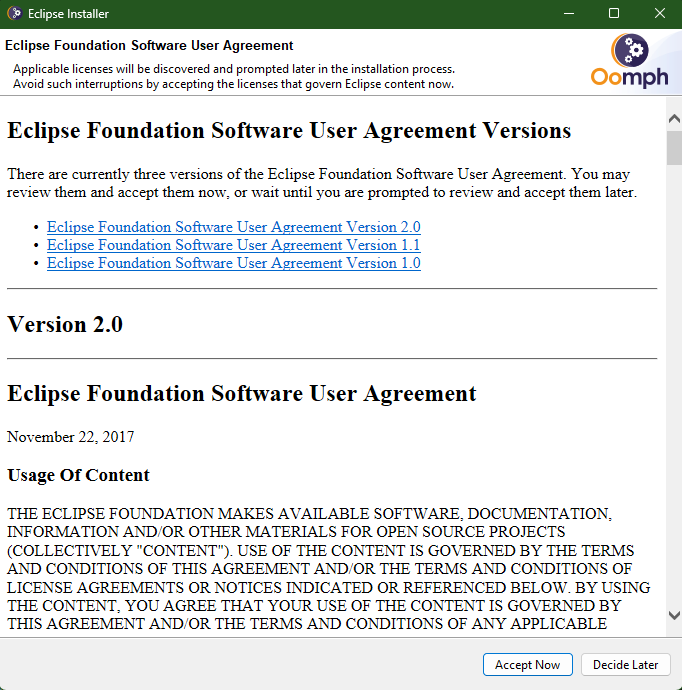
Task: Click the 'There are currently three versions' paragraph
Action: [322, 183]
